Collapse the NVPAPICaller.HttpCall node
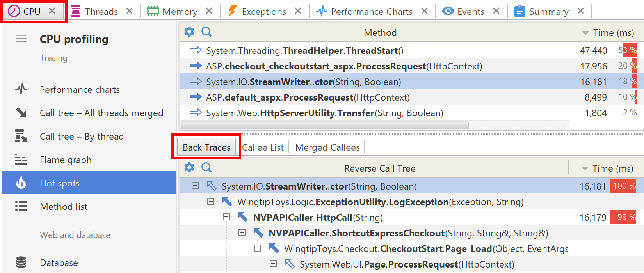This screenshot has height=273, width=644. [x=226, y=217]
